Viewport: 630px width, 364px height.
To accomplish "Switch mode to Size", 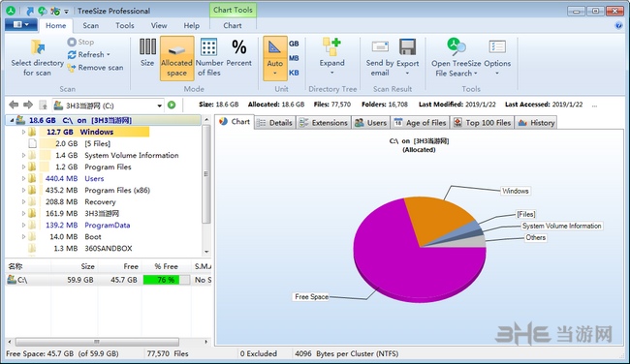I will point(147,52).
